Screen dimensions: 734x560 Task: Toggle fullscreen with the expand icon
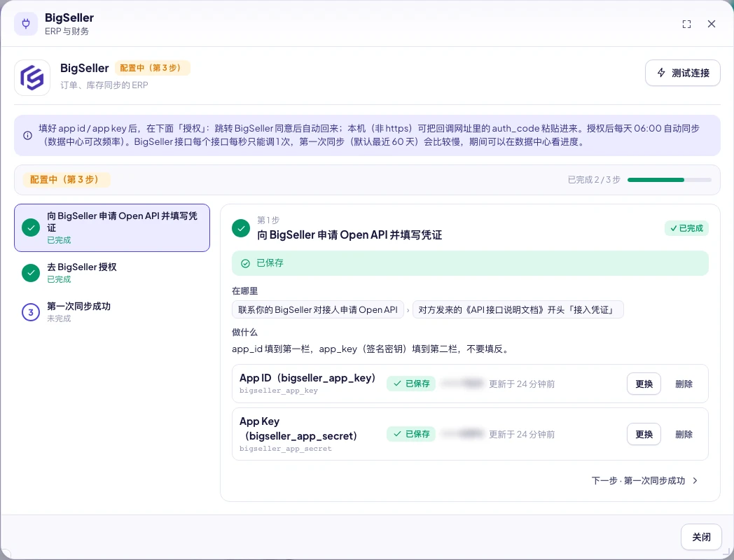pos(686,24)
